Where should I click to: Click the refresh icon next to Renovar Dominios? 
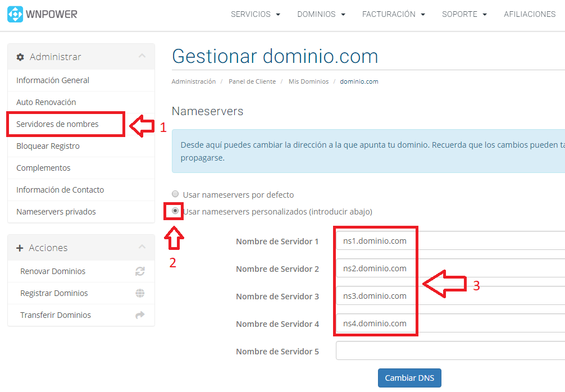click(140, 271)
